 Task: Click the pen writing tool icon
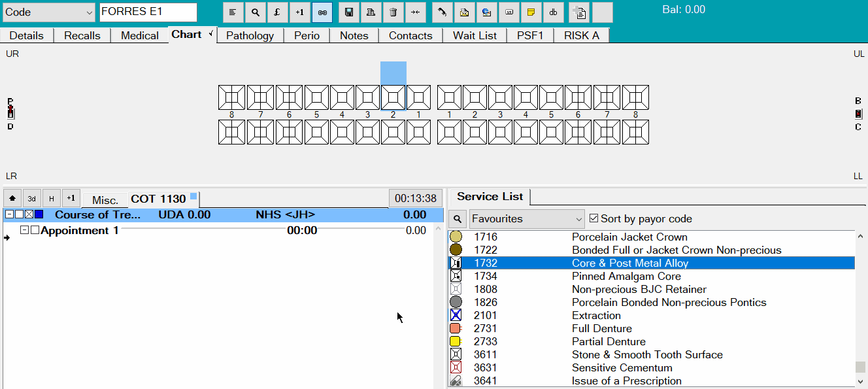442,12
